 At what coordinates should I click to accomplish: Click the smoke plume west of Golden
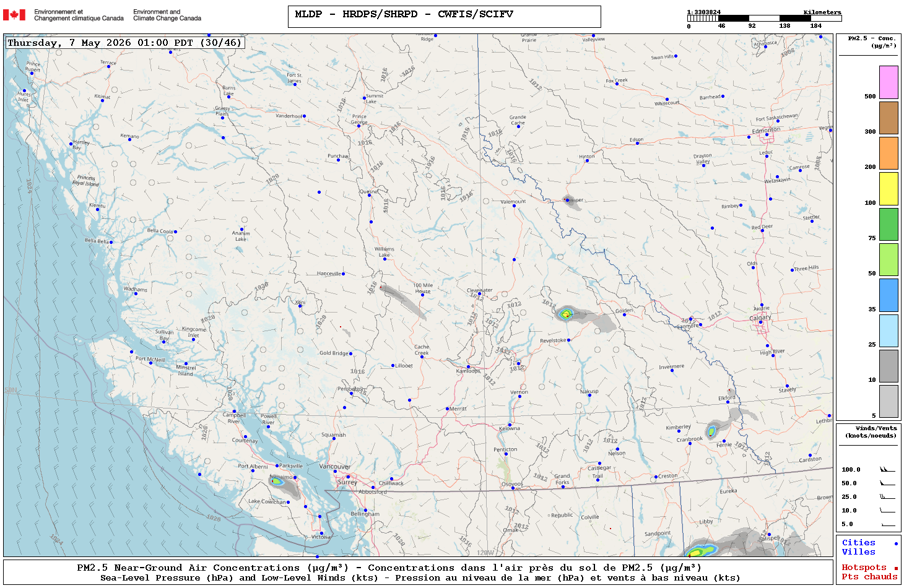(x=585, y=318)
